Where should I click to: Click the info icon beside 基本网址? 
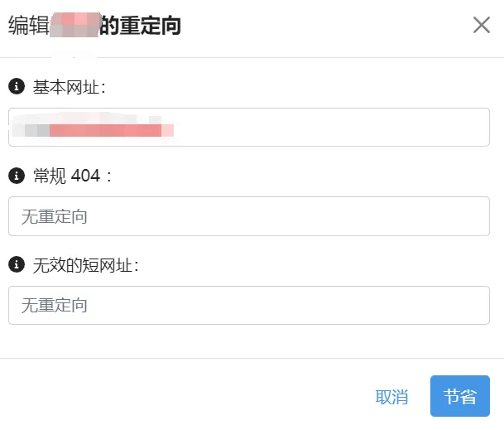click(x=16, y=86)
